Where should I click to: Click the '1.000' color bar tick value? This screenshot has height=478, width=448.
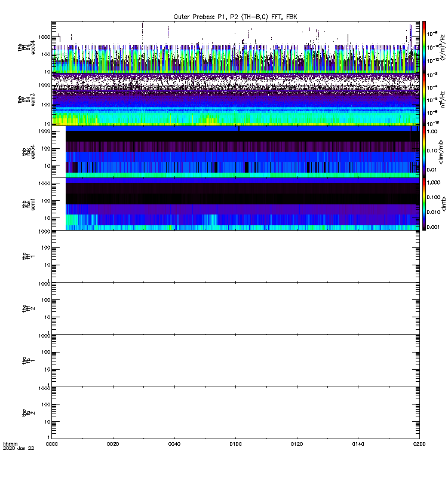[x=434, y=182]
